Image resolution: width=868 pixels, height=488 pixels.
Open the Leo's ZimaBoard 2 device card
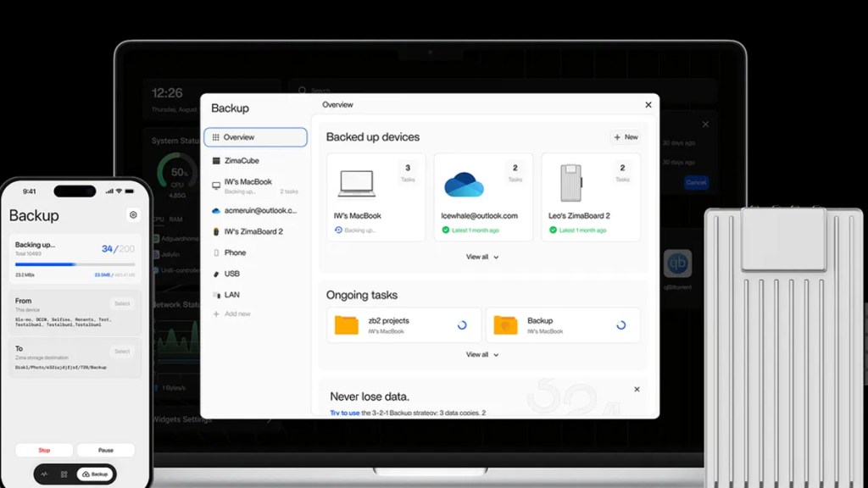tap(591, 197)
